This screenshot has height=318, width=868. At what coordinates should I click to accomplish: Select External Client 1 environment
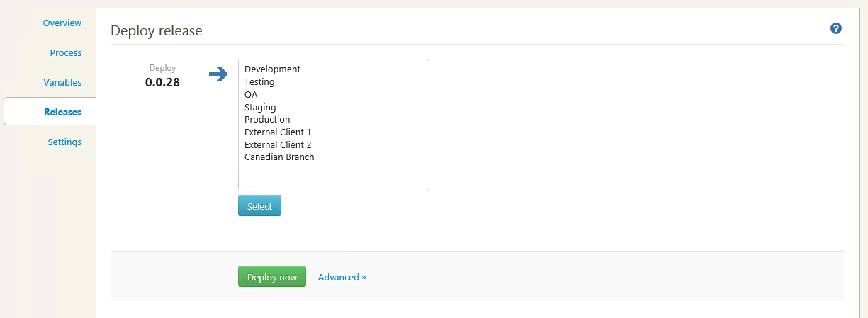point(278,132)
